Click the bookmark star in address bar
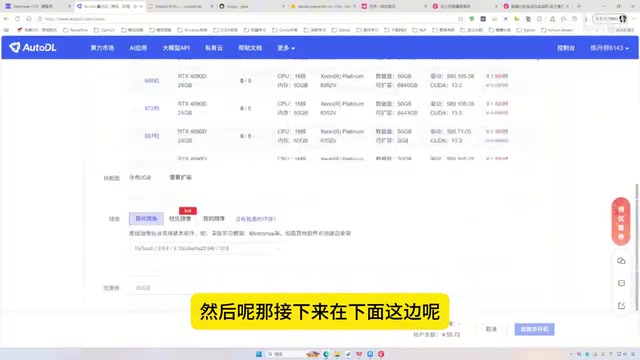640x360 pixels. [460, 19]
